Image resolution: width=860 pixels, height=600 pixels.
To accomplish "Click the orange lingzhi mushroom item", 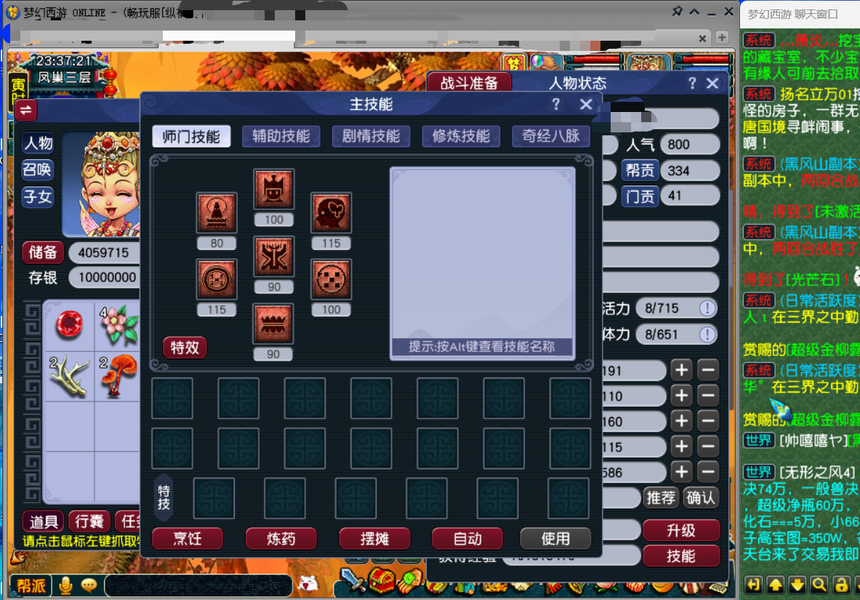I will click(x=118, y=376).
